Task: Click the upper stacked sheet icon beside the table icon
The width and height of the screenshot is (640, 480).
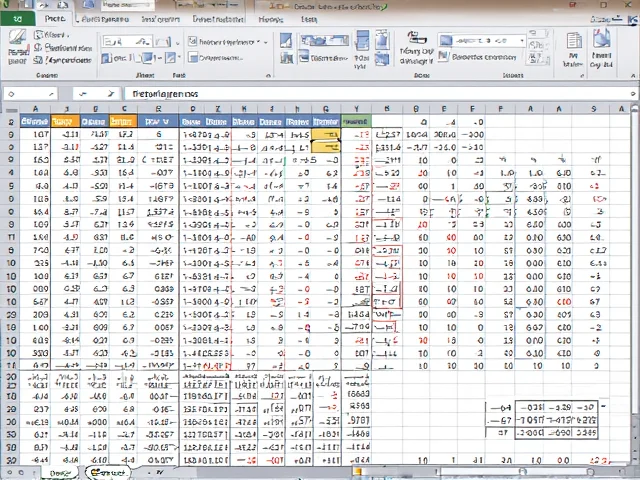Action: (382, 40)
